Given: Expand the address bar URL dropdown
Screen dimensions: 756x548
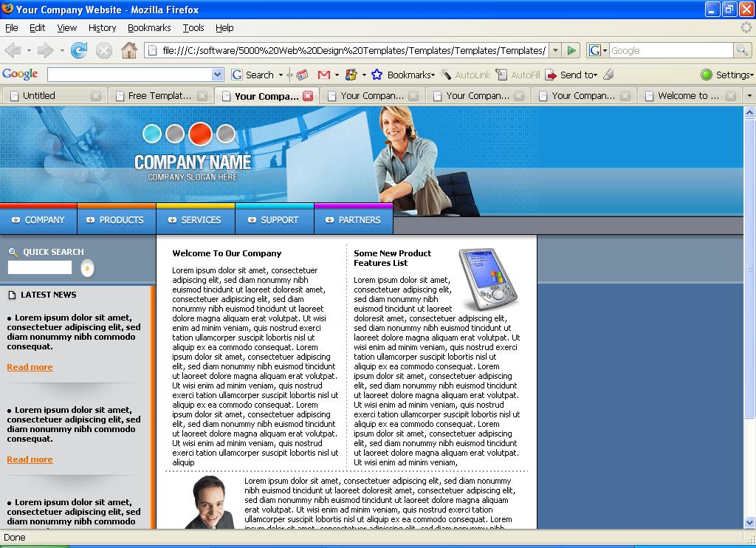Looking at the screenshot, I should click(555, 50).
